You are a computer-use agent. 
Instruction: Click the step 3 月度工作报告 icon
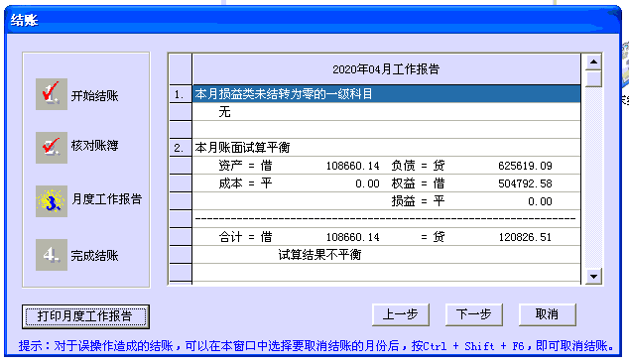point(52,201)
